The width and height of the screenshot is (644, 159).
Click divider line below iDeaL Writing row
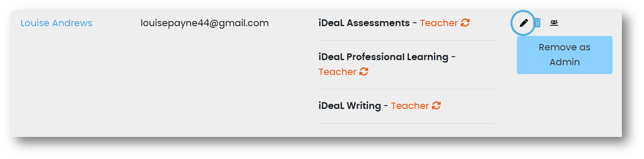coord(406,123)
